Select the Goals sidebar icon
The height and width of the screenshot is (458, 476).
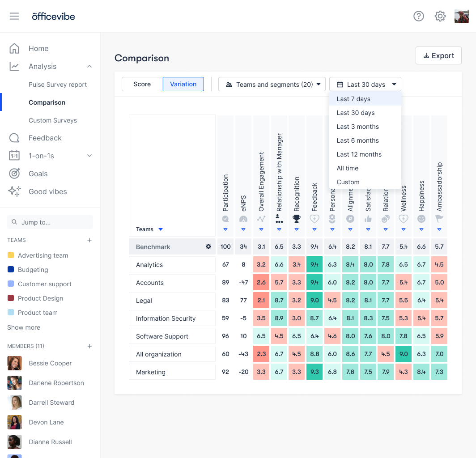pos(14,174)
